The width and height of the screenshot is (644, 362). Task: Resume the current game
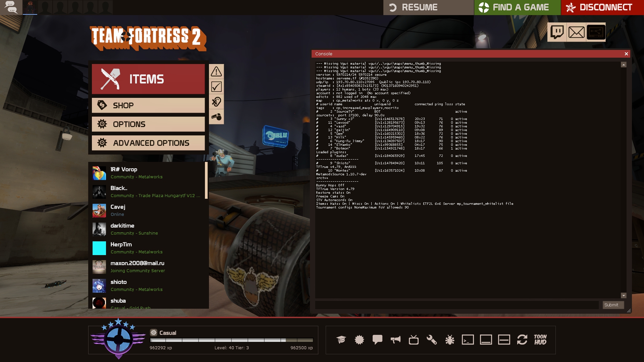tap(428, 7)
